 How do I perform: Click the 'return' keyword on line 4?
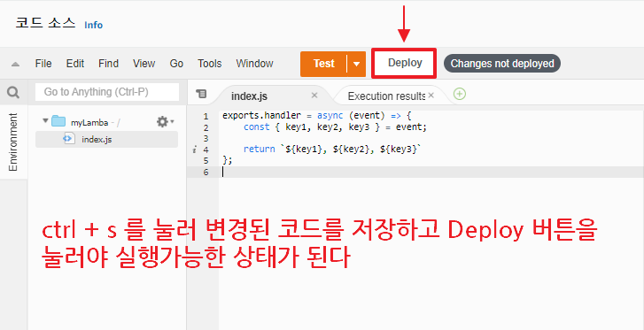260,150
